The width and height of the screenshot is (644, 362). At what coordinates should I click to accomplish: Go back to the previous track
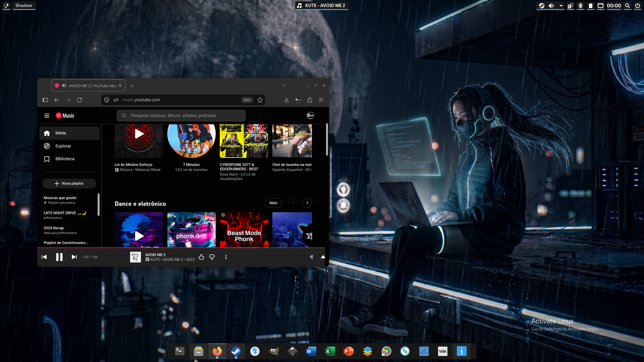coord(44,257)
